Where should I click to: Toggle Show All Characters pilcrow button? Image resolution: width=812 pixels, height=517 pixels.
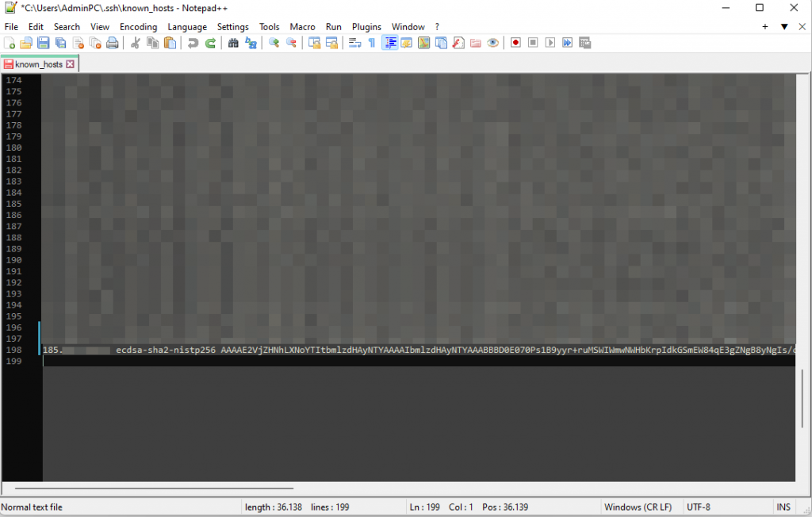point(371,43)
